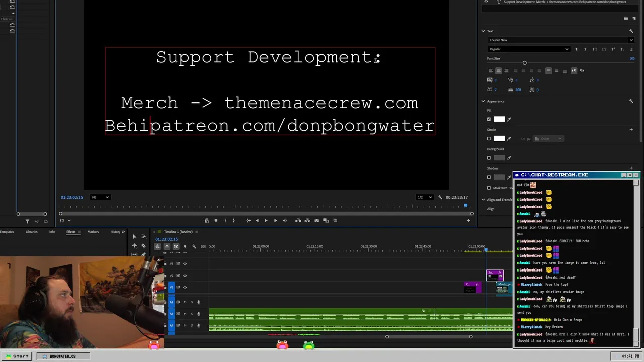Collapse the Align and Transform section

(x=484, y=200)
